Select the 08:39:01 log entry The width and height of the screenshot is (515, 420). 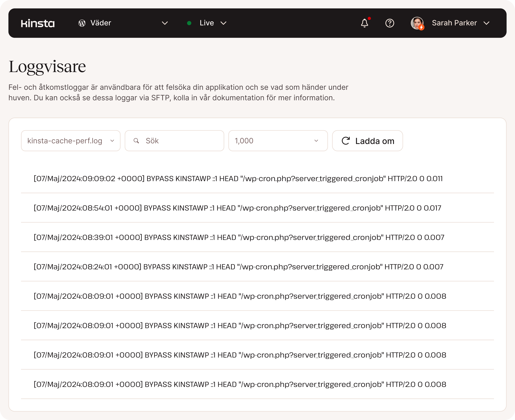pos(239,237)
